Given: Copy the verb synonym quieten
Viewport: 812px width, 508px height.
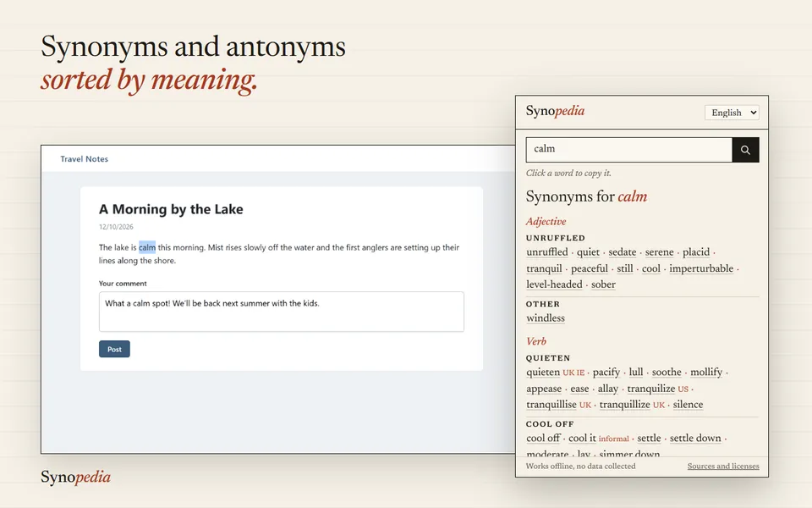Looking at the screenshot, I should coord(543,373).
